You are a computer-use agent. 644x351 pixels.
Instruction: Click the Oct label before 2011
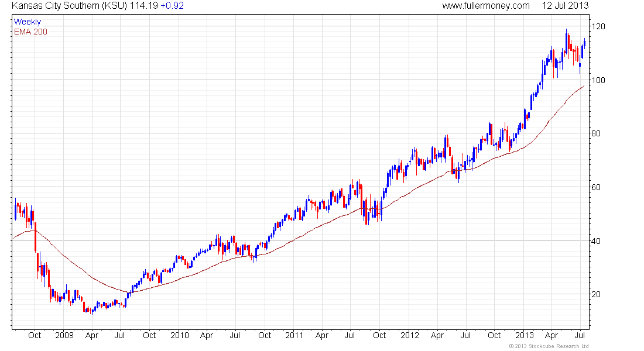coord(265,335)
